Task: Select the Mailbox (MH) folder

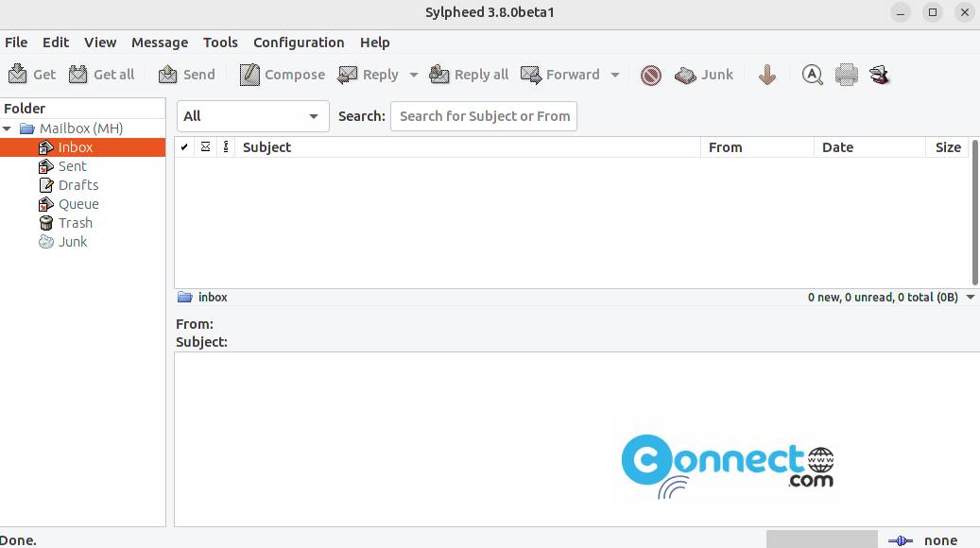Action: click(x=81, y=128)
